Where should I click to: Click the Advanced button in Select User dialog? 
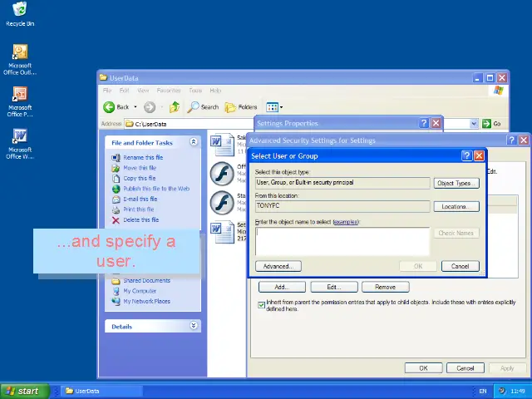tap(277, 266)
